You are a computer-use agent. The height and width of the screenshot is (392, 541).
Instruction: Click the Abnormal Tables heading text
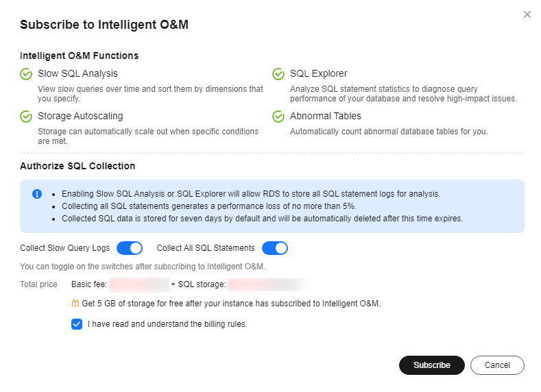(x=326, y=117)
